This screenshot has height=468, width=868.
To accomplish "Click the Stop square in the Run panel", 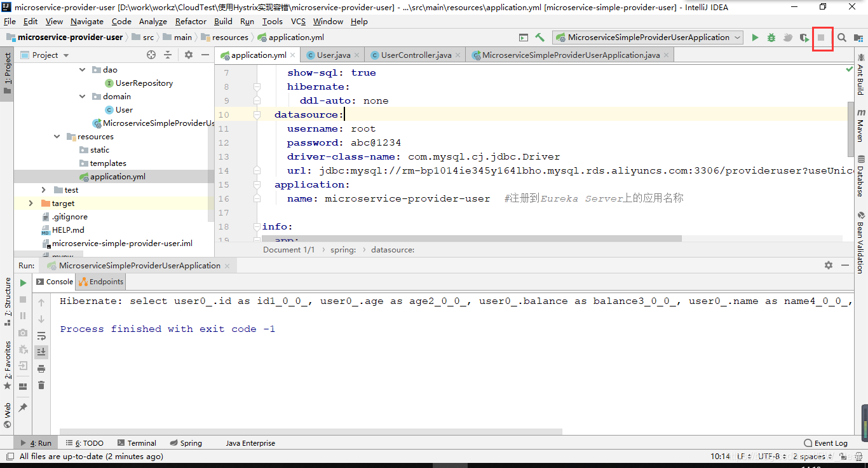I will [23, 299].
